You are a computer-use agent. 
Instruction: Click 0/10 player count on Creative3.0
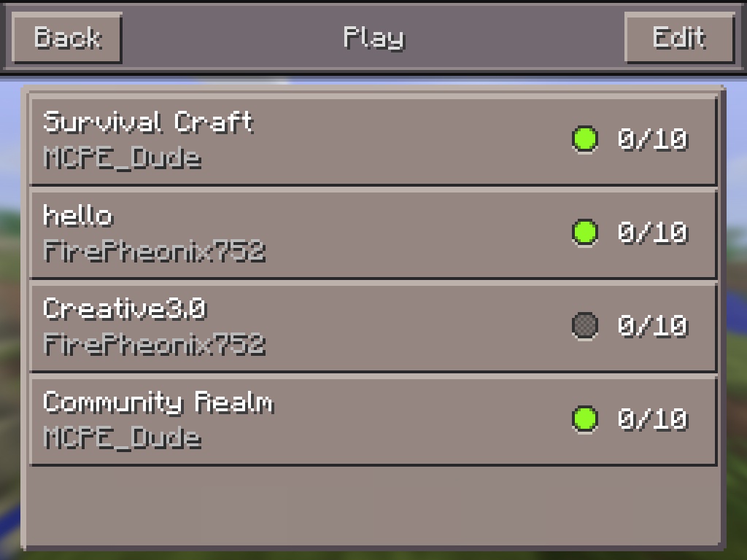pyautogui.click(x=653, y=326)
